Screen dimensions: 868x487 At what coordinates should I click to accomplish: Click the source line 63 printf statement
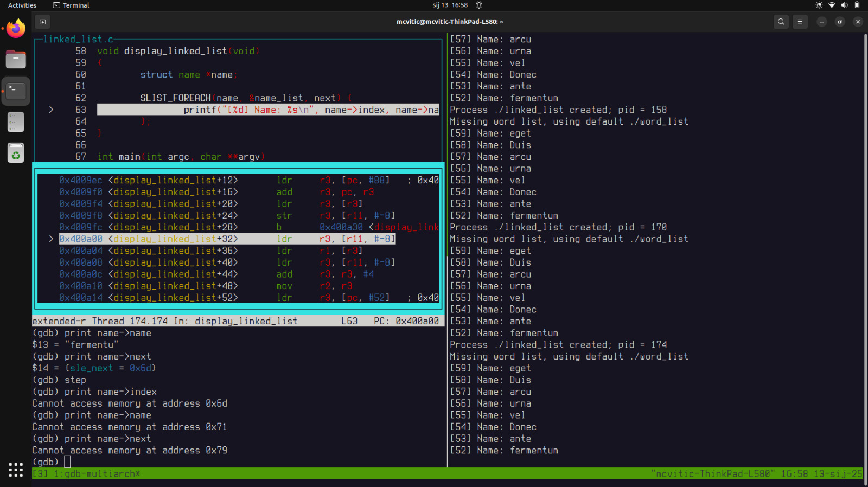tap(268, 110)
